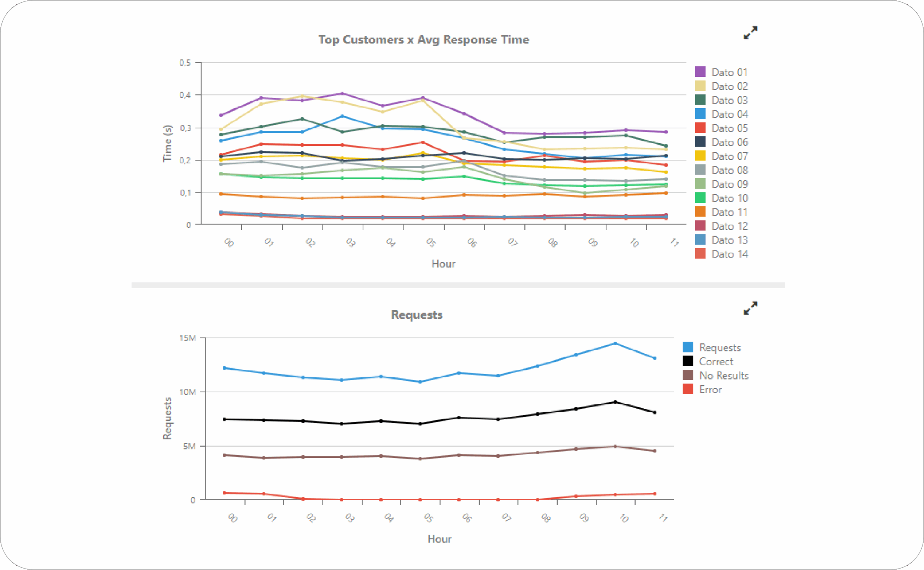Click Requests line peak point at hour 10
Viewport: 924px width, 570px height.
coord(615,343)
